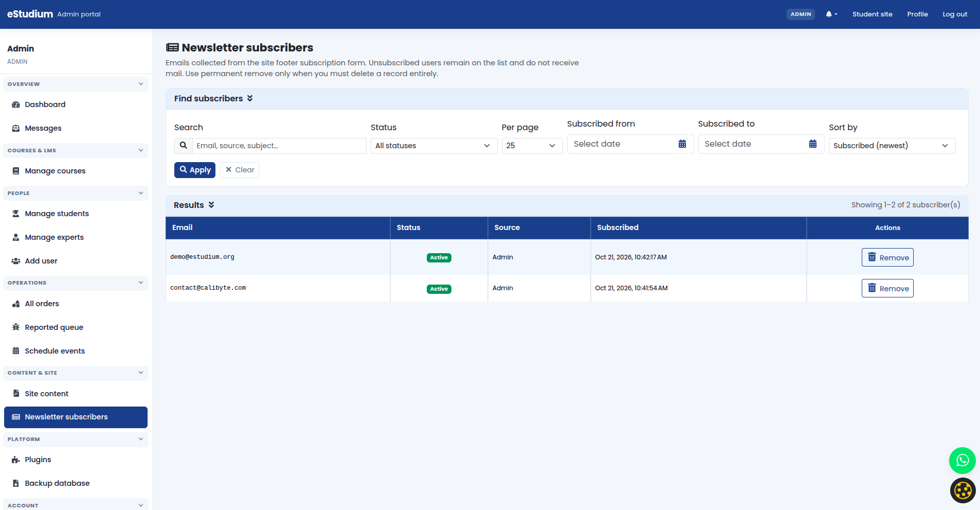Collapse the Operations sidebar section
Viewport: 980px width, 510px height.
76,283
